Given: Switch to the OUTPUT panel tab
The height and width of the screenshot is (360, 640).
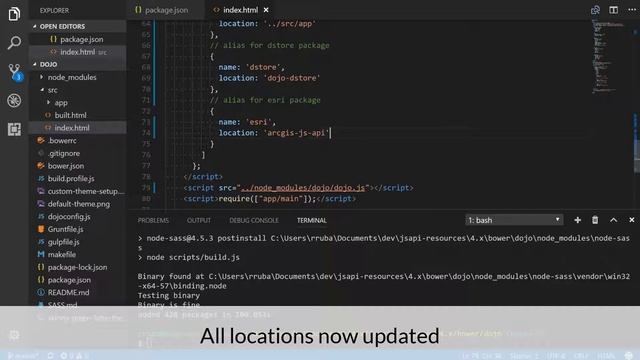Looking at the screenshot, I should pyautogui.click(x=199, y=220).
